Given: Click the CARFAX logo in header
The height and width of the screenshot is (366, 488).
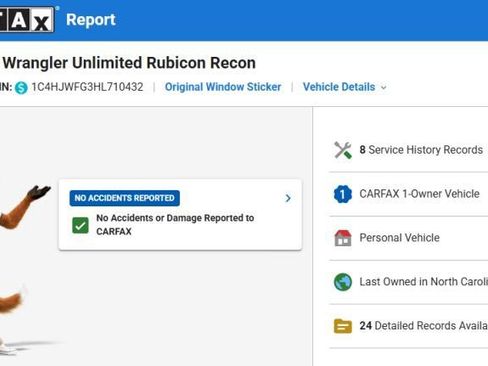Looking at the screenshot, I should (x=27, y=20).
